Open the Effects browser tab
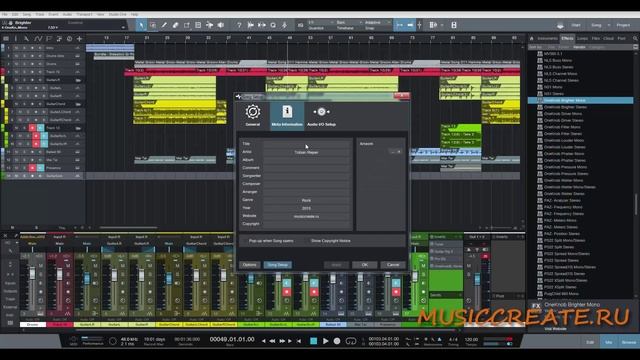The image size is (640, 360). coord(567,38)
